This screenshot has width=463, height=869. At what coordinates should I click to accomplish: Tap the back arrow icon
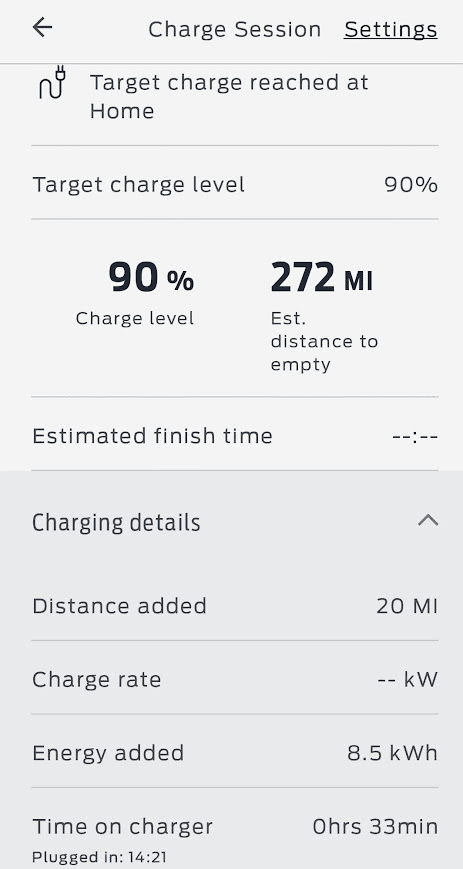42,27
